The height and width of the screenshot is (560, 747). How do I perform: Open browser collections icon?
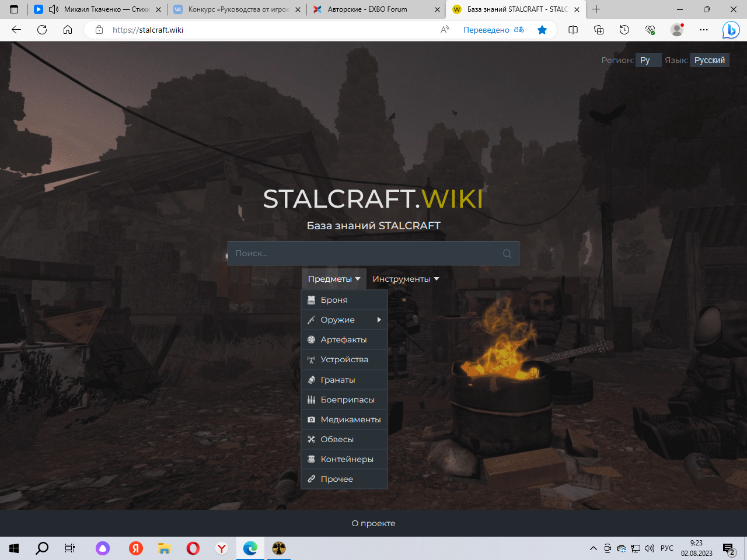tap(599, 30)
